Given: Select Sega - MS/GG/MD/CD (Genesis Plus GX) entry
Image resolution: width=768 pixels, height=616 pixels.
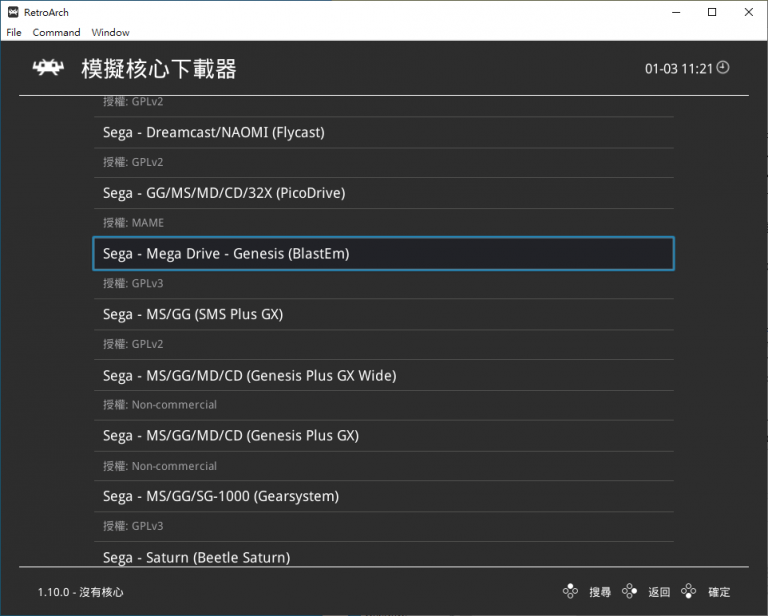Looking at the screenshot, I should [384, 436].
